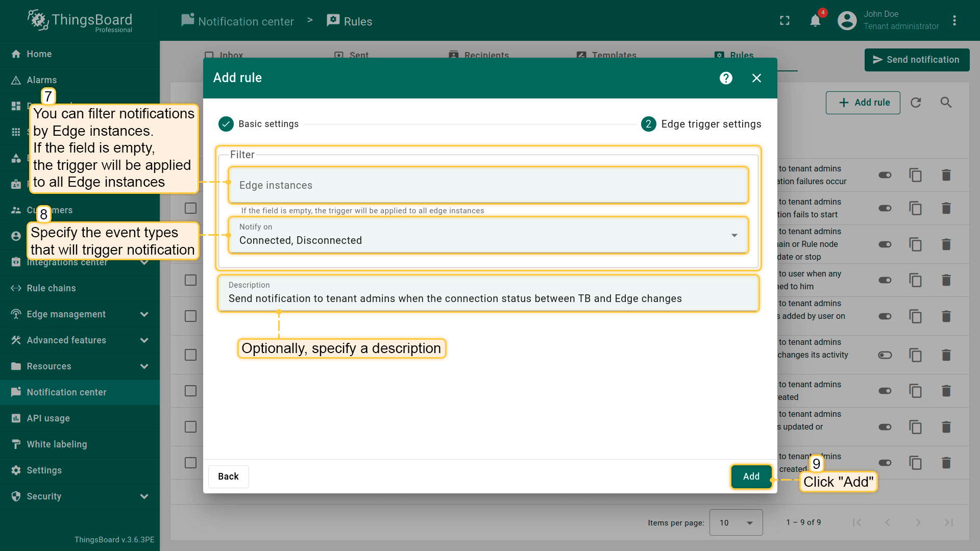Go to API usage in sidebar
The image size is (980, 551).
pos(48,418)
